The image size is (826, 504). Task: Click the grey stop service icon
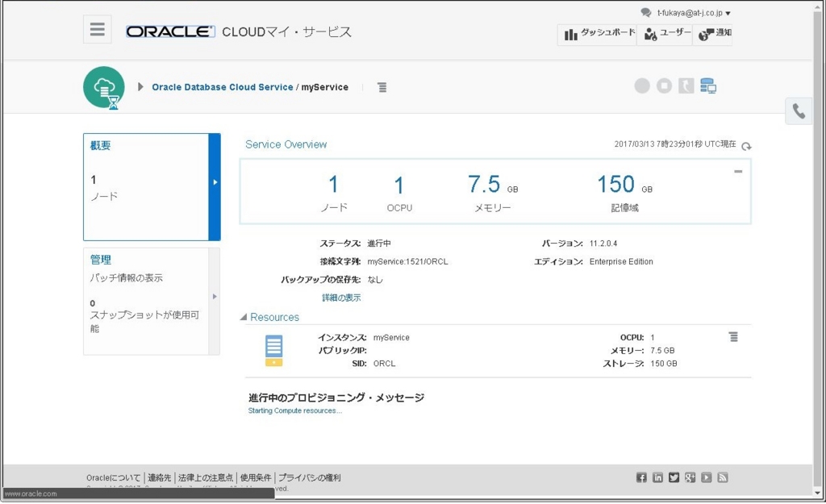[664, 85]
